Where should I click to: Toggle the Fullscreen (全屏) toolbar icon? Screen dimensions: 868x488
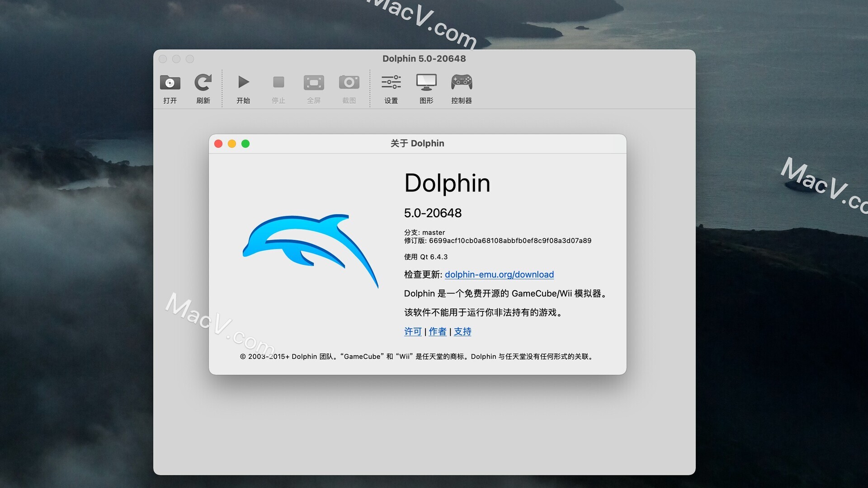[x=314, y=83]
